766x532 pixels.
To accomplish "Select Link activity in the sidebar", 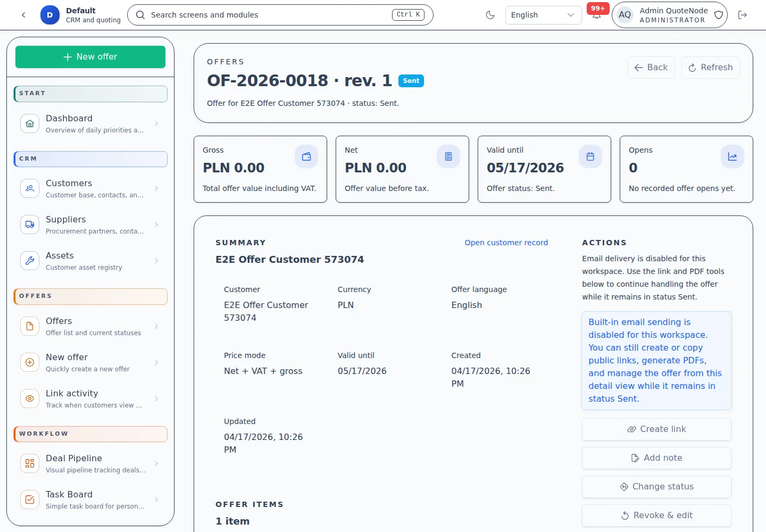I will 90,398.
